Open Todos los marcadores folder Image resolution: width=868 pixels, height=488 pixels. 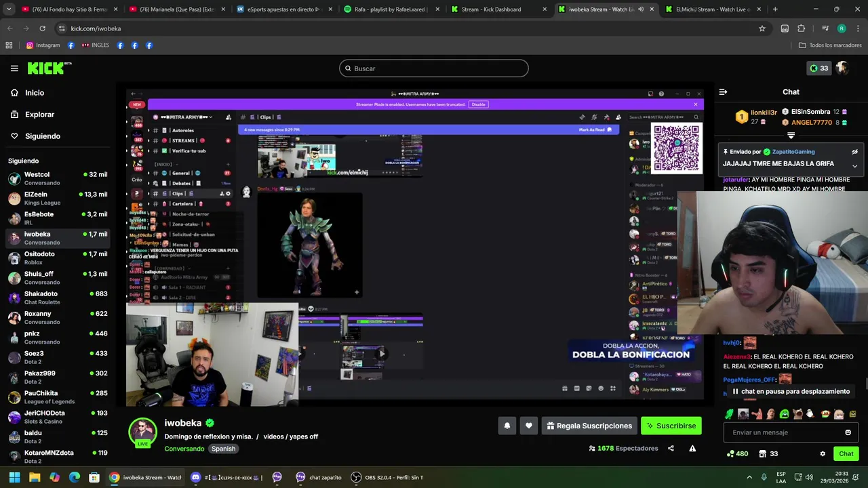pos(830,45)
